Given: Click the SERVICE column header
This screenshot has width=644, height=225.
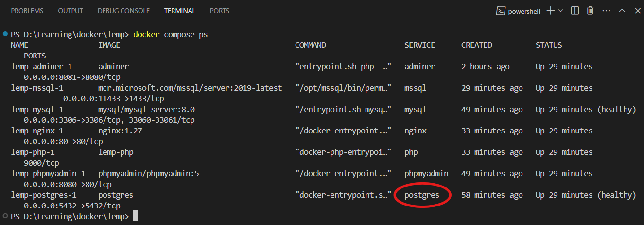Looking at the screenshot, I should tap(419, 45).
